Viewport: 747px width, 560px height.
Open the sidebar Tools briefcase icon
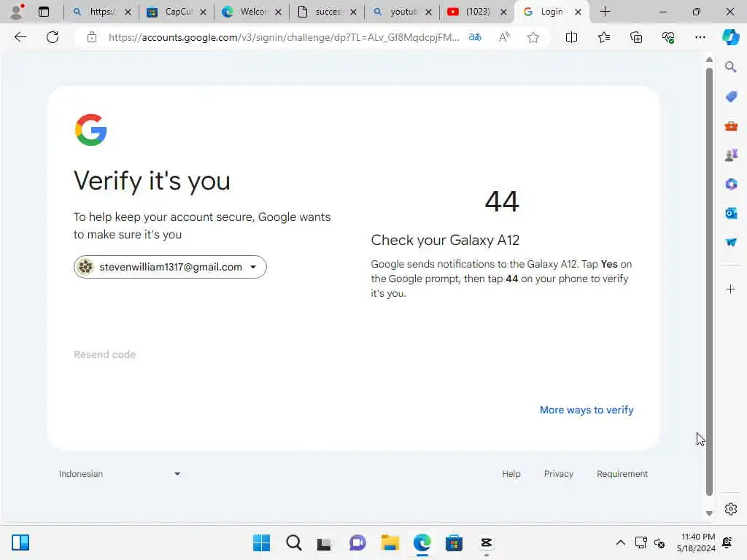[x=731, y=126]
